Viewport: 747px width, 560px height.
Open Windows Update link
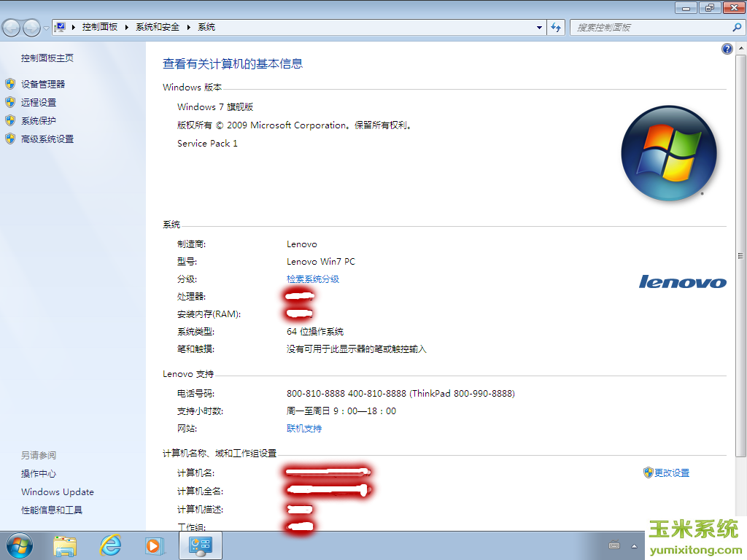[x=58, y=492]
